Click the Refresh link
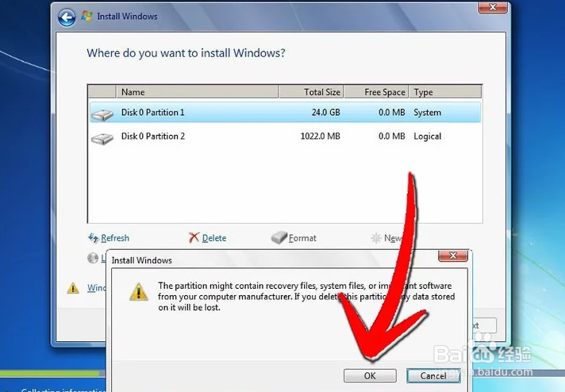The image size is (565, 392). (x=115, y=238)
